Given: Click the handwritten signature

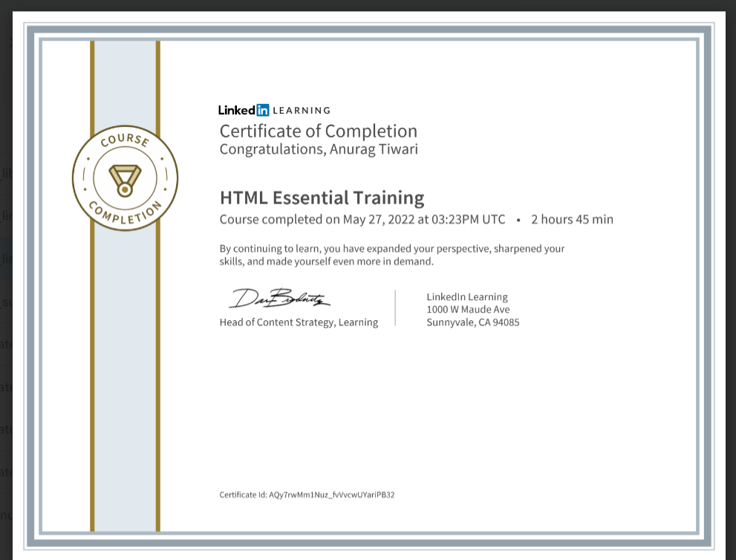Looking at the screenshot, I should point(280,298).
